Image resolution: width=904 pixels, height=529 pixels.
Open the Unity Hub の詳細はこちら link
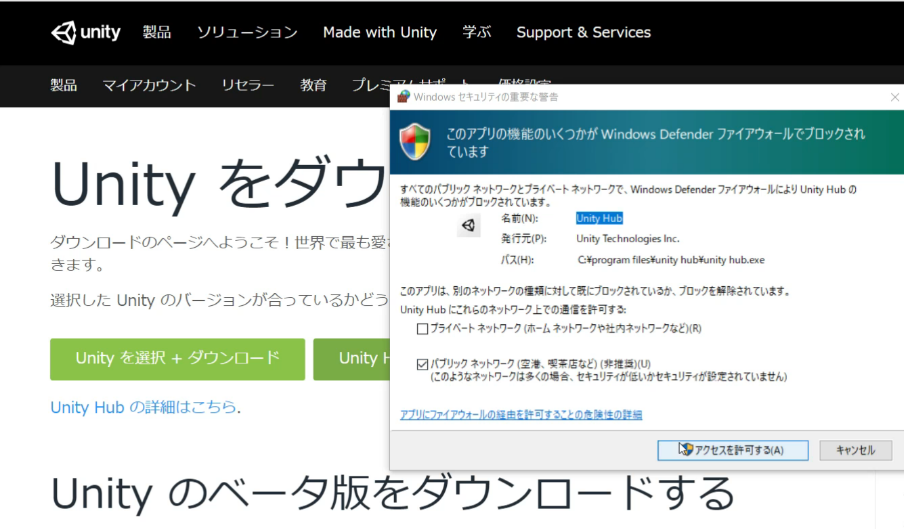[x=144, y=407]
